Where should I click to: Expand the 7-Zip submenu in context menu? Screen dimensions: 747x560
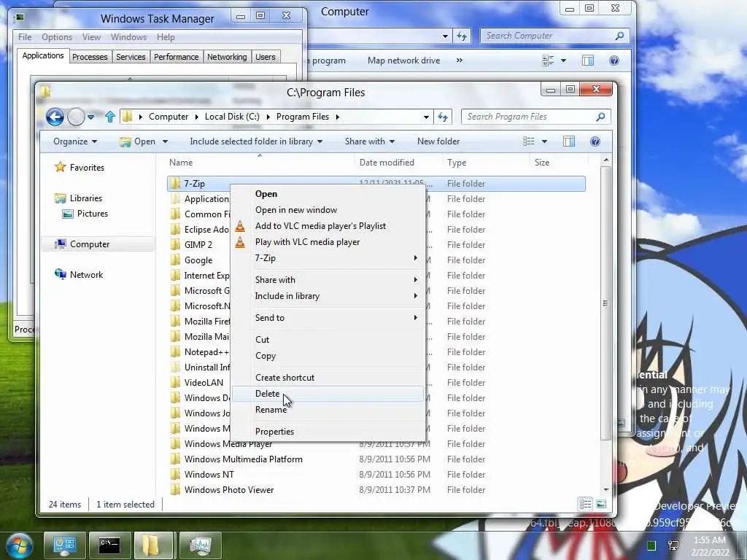(328, 258)
